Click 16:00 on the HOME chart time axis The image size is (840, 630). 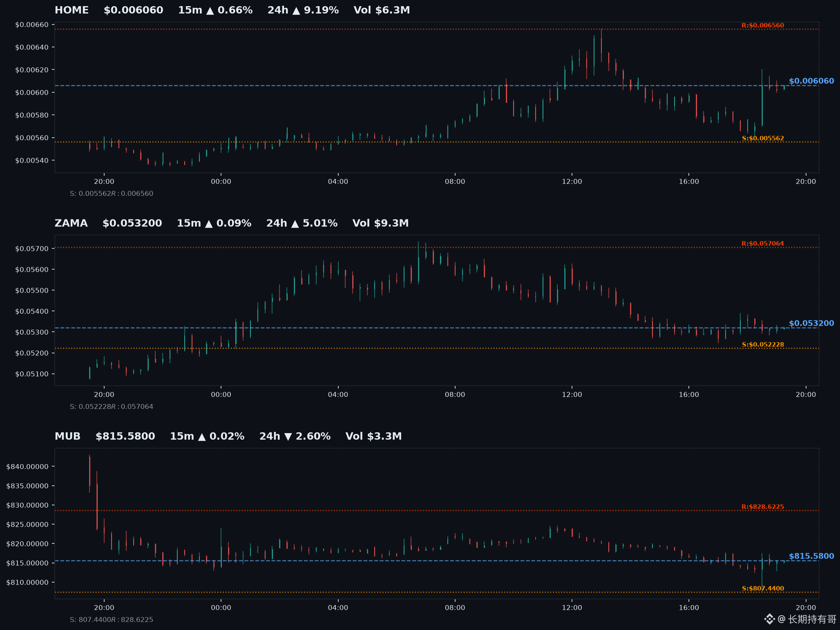689,181
